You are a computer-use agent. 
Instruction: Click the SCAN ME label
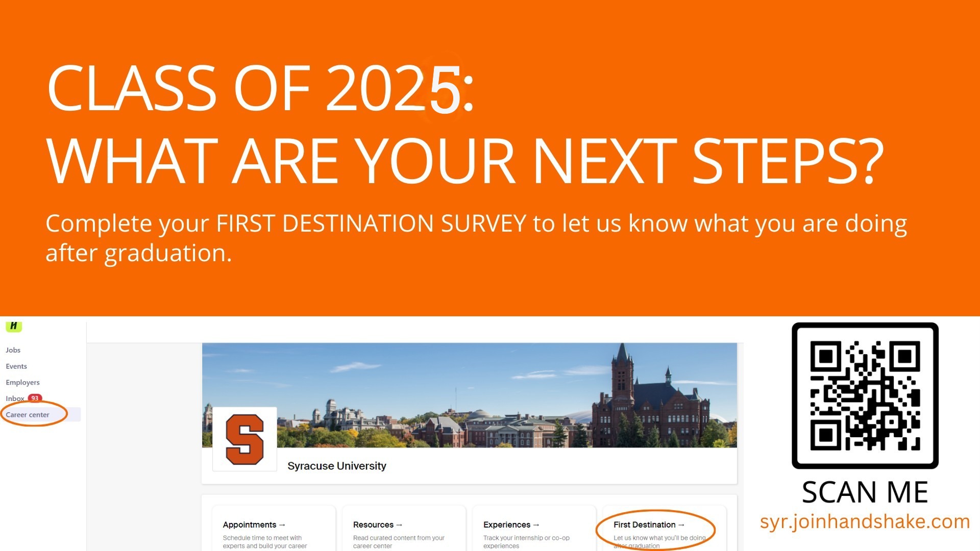[x=865, y=492]
